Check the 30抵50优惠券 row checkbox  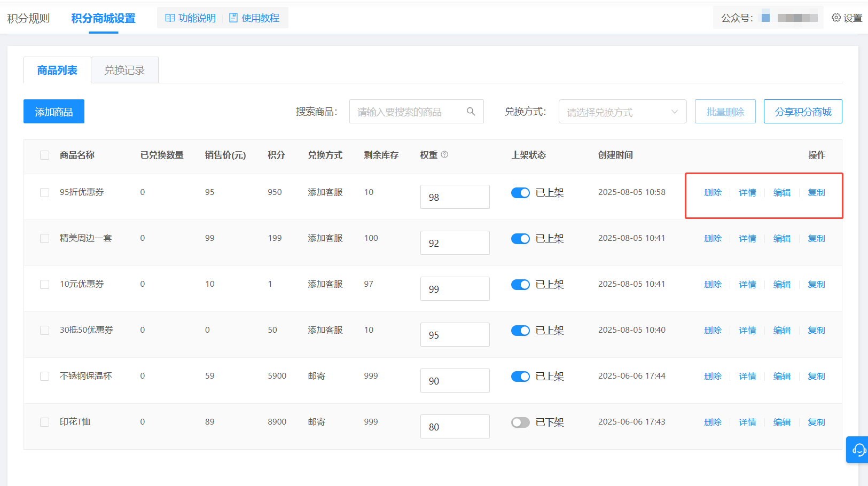(x=44, y=330)
